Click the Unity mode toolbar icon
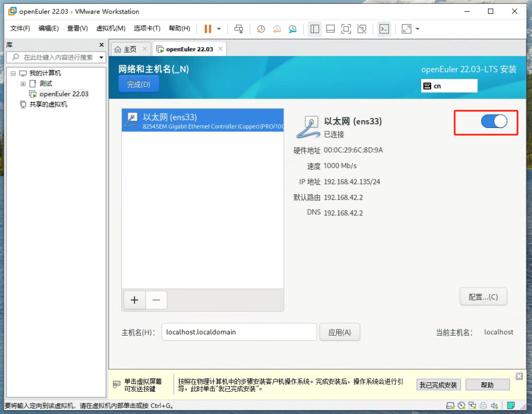The width and height of the screenshot is (532, 414). pyautogui.click(x=362, y=29)
